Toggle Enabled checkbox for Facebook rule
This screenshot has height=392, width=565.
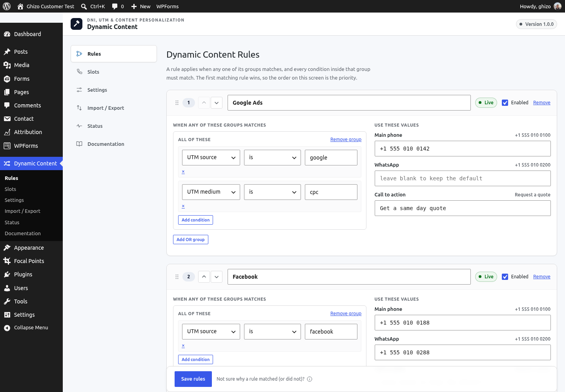505,277
